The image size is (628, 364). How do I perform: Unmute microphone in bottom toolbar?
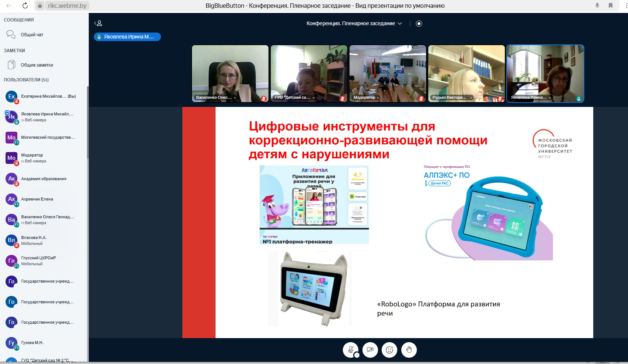(350, 350)
